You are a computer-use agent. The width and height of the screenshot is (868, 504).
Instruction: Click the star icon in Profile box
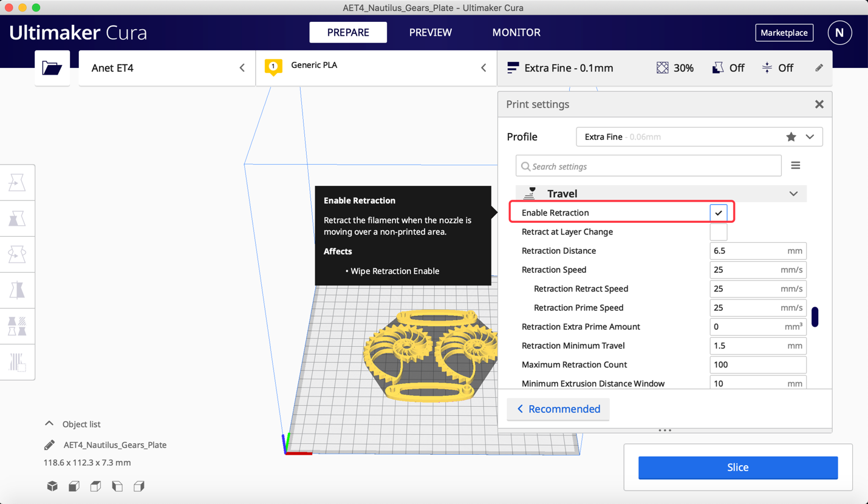tap(791, 137)
